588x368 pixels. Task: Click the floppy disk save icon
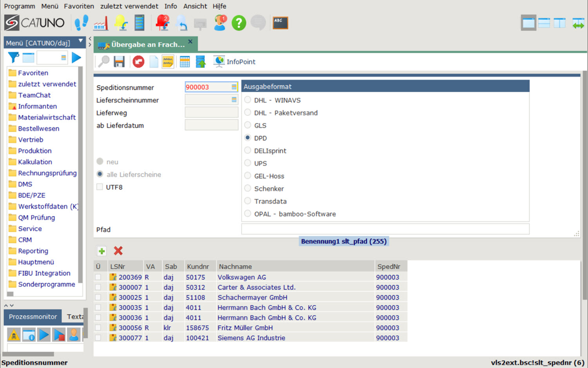click(119, 62)
